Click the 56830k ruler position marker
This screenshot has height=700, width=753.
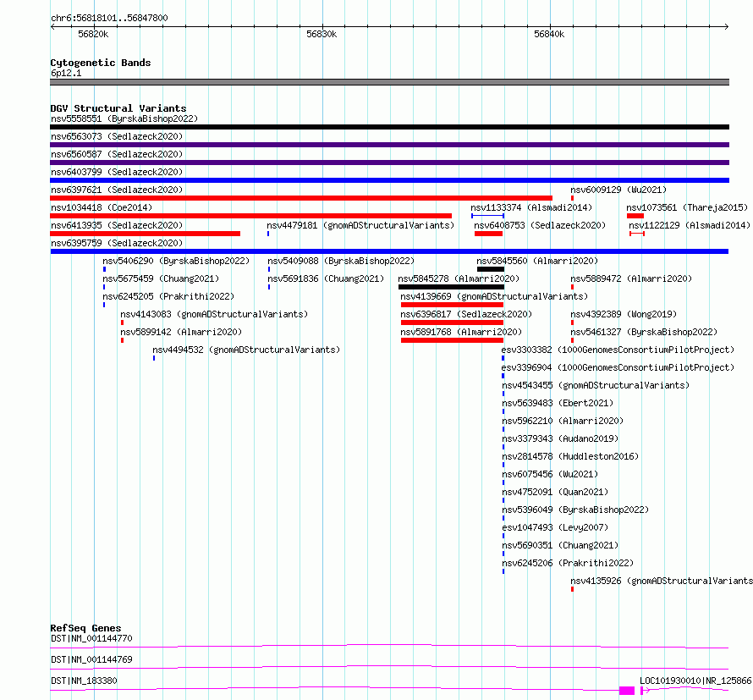[322, 34]
